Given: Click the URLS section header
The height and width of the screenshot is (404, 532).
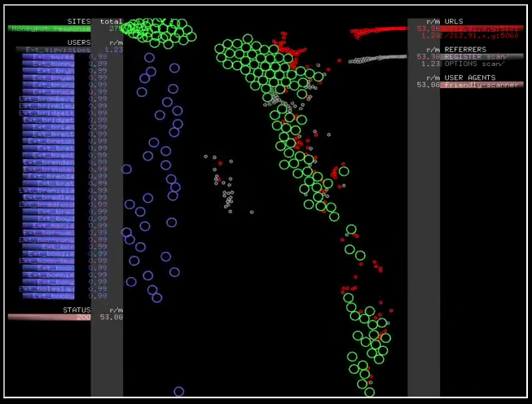Looking at the screenshot, I should tap(454, 21).
